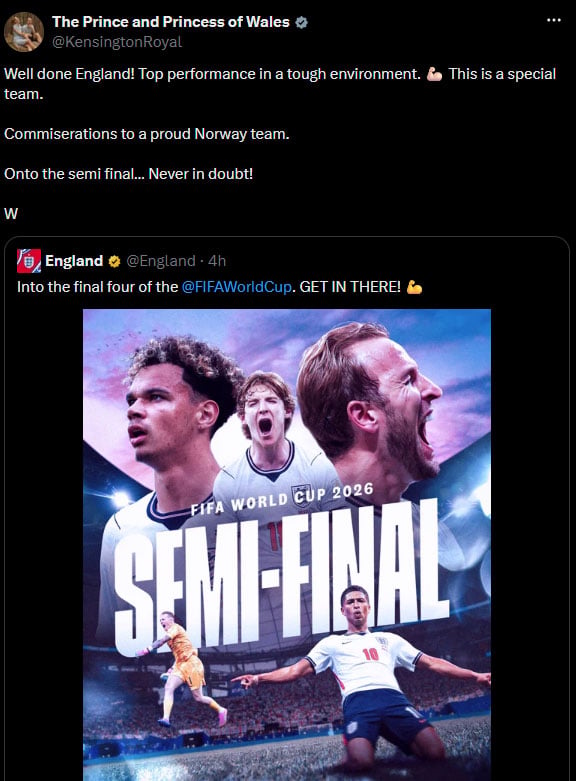Open The Prince and Princess of Wales profile name
Viewport: 576px width, 781px height.
coord(171,22)
